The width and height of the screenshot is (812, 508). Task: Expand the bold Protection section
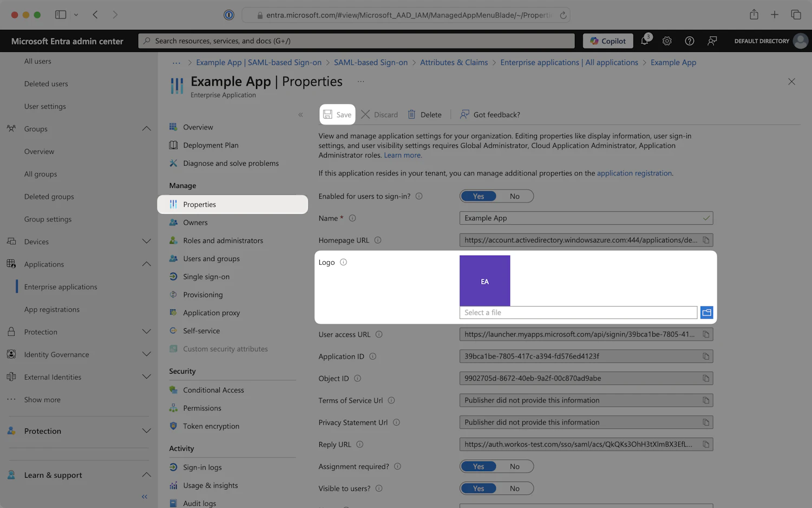click(146, 431)
